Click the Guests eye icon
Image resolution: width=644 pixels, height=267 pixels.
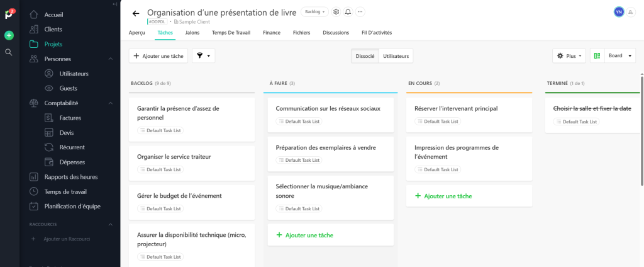(49, 88)
